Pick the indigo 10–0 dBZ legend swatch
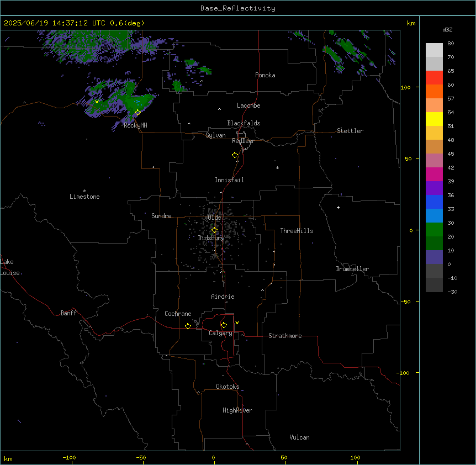This screenshot has width=476, height=465. [434, 257]
